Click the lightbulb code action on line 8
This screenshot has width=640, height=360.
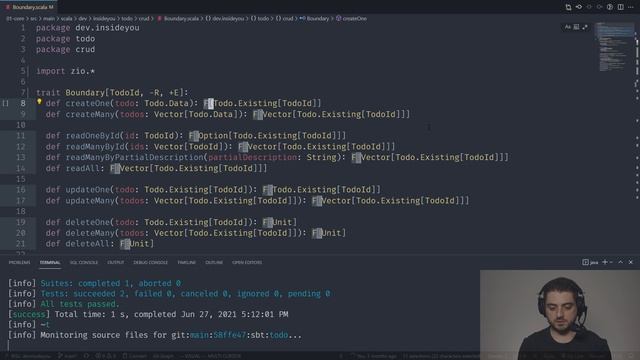pos(39,102)
